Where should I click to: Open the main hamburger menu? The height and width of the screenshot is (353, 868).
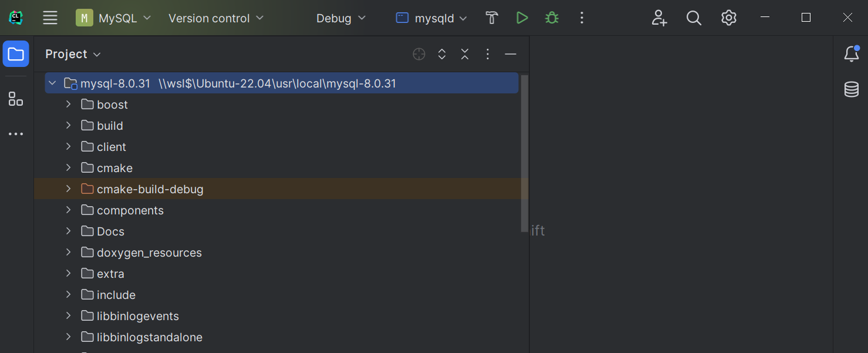[50, 18]
